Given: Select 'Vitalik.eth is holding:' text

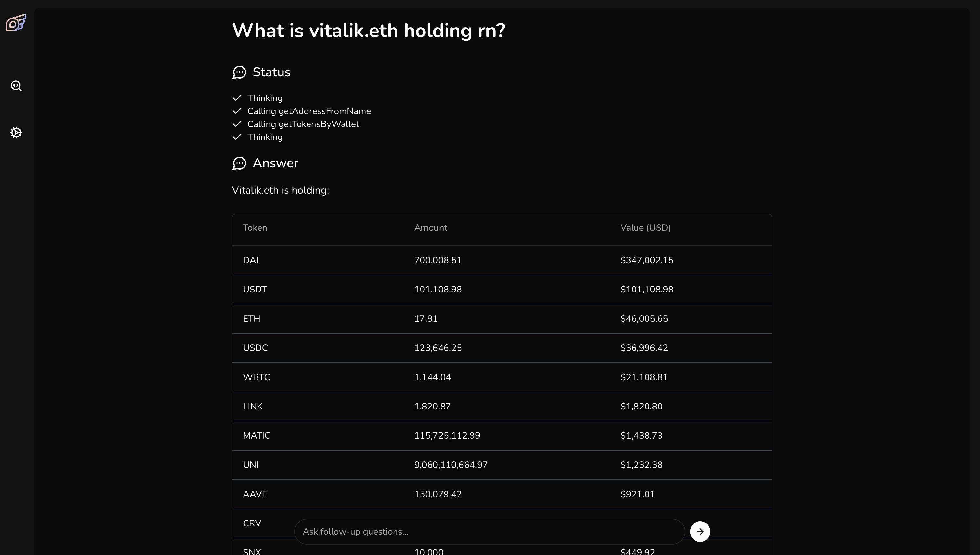Looking at the screenshot, I should (x=280, y=190).
